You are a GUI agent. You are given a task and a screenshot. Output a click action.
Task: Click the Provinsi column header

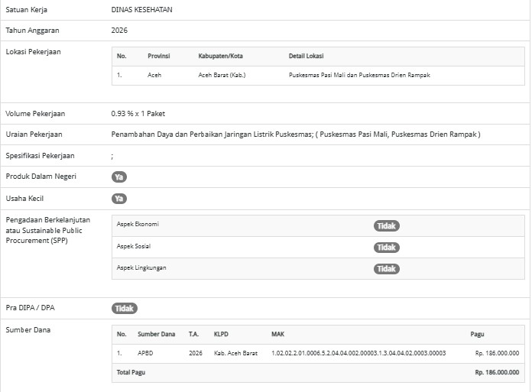tap(158, 57)
